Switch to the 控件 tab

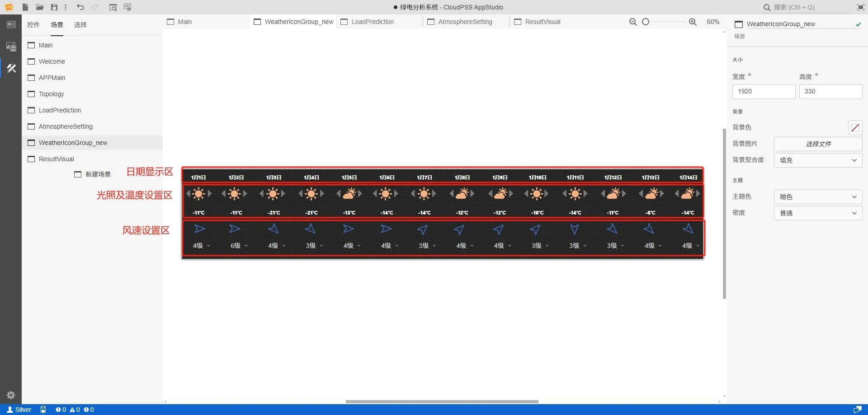[x=33, y=25]
